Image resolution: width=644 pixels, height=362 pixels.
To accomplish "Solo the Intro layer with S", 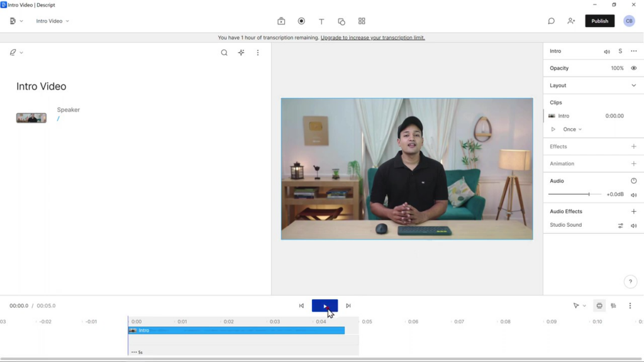I will click(x=620, y=52).
